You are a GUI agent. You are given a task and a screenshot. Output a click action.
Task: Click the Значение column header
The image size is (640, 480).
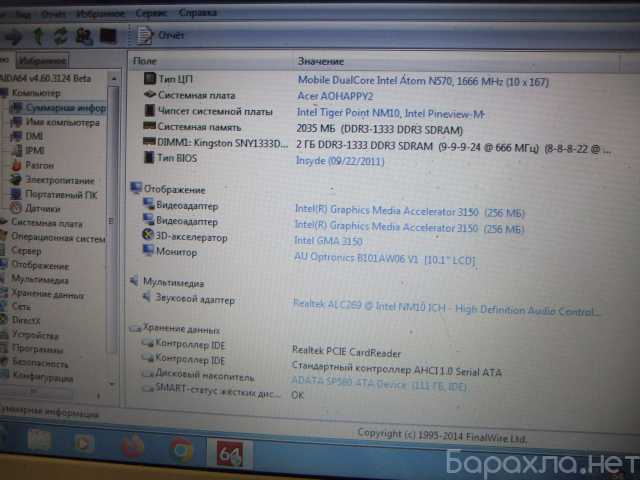coord(320,62)
